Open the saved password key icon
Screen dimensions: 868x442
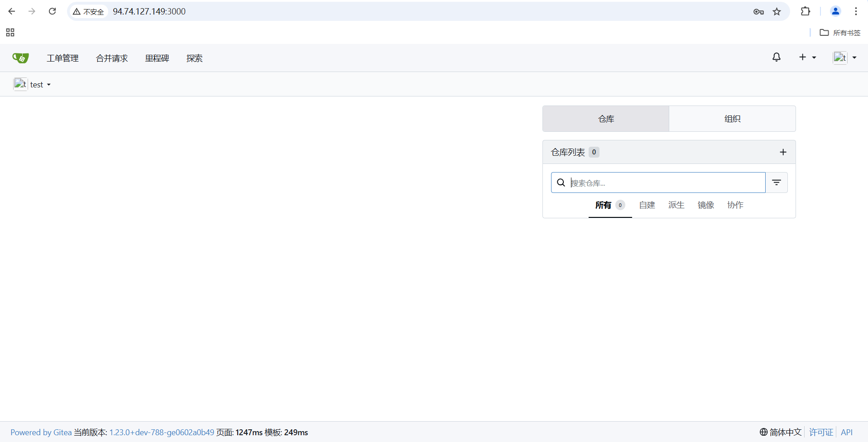[758, 12]
